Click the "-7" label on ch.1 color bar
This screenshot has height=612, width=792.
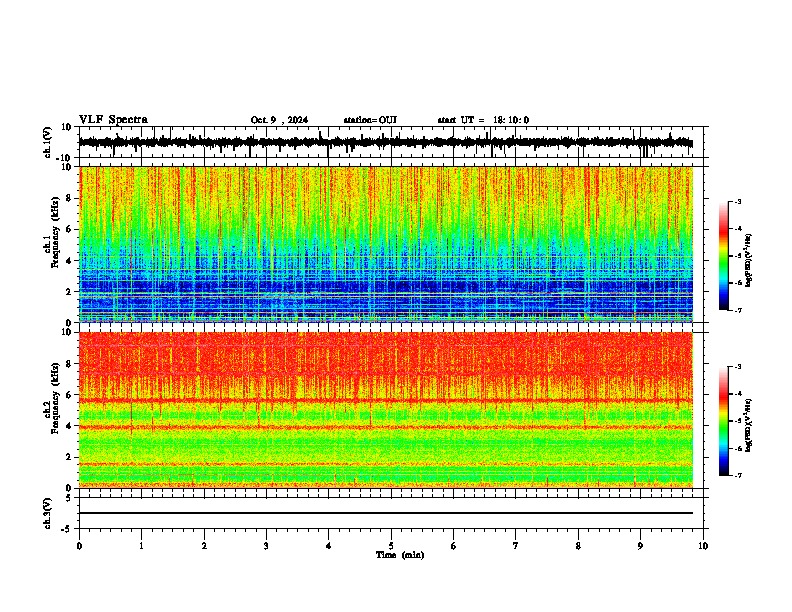tap(737, 310)
